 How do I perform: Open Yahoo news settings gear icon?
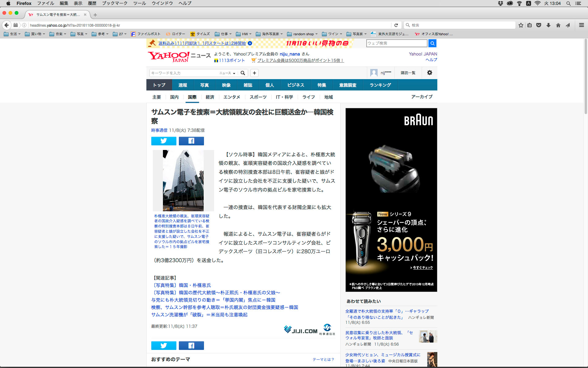(x=429, y=73)
